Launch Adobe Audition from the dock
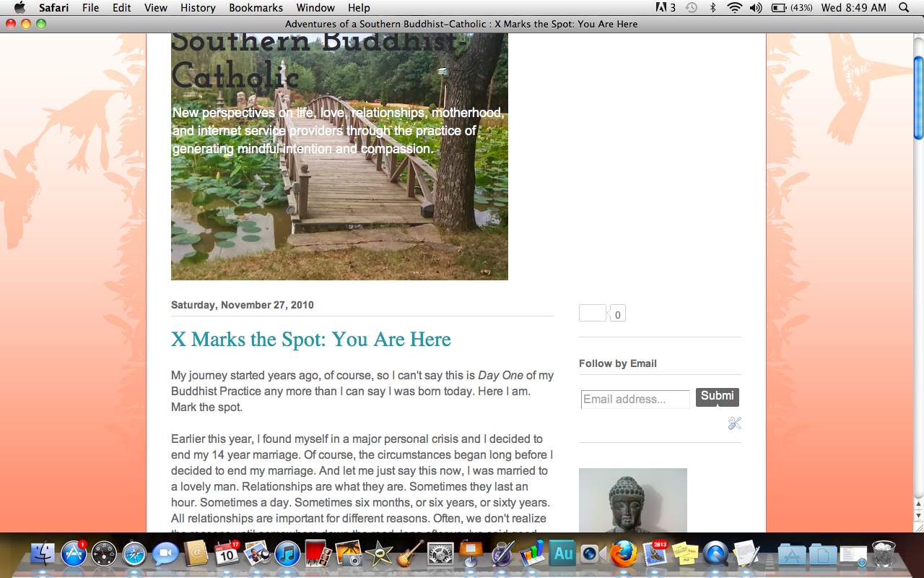This screenshot has width=924, height=578. 563,554
